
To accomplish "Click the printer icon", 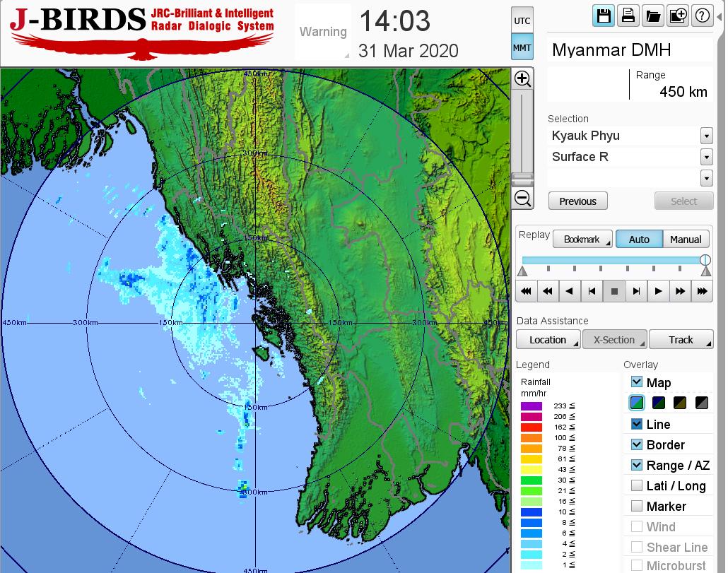I will 628,16.
